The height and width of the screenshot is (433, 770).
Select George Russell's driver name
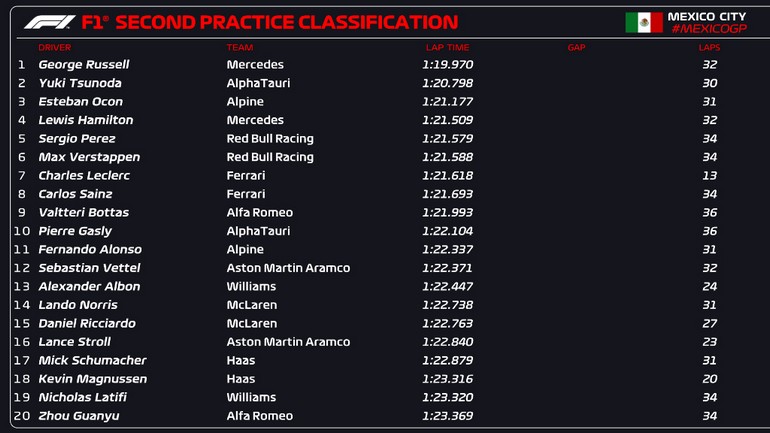(x=84, y=65)
